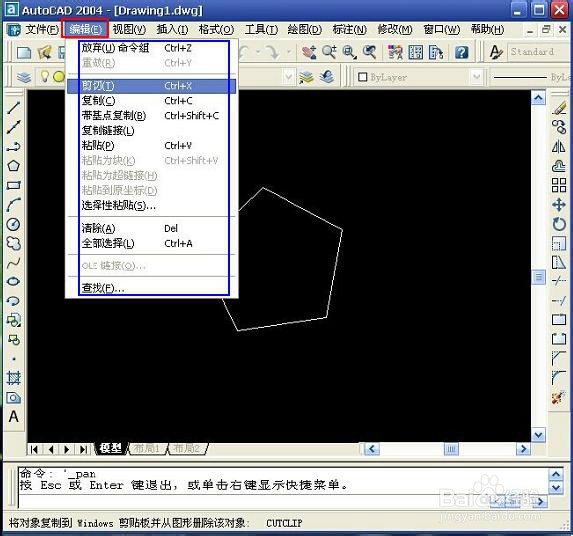
Task: Click the Rotate tool
Action: coord(559,224)
